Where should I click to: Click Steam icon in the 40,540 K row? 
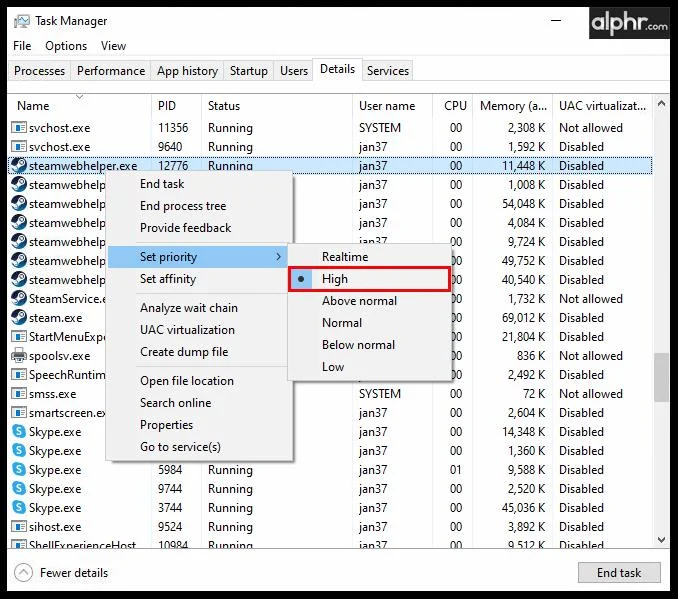click(19, 280)
